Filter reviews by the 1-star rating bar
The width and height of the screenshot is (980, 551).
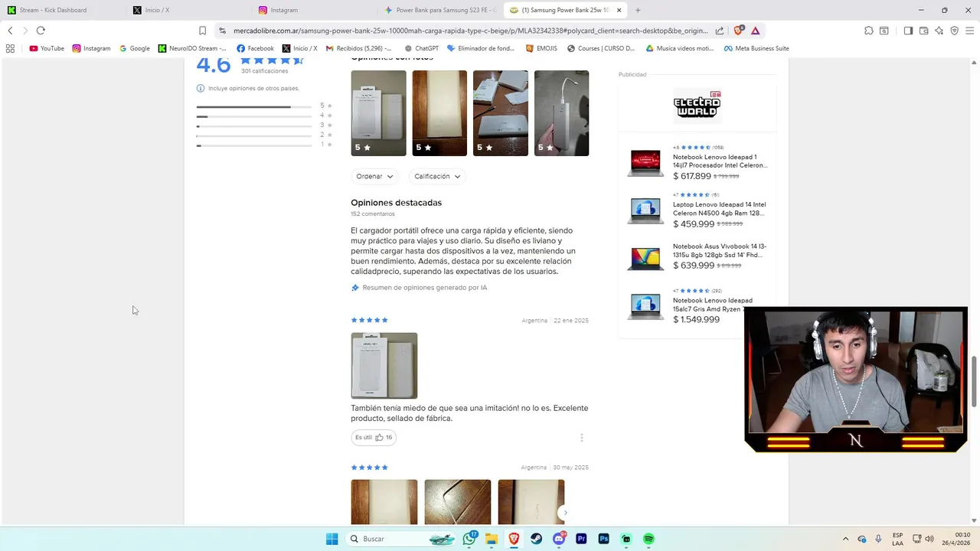tap(264, 145)
